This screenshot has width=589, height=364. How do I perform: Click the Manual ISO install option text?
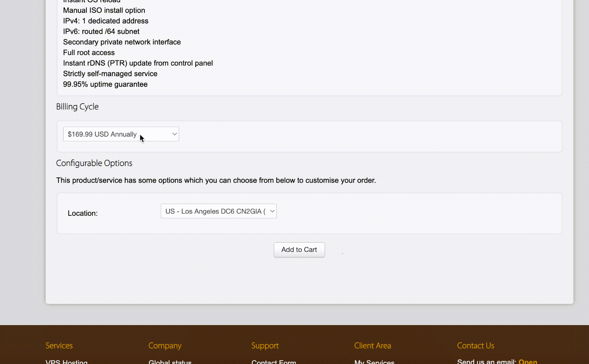[x=104, y=10]
